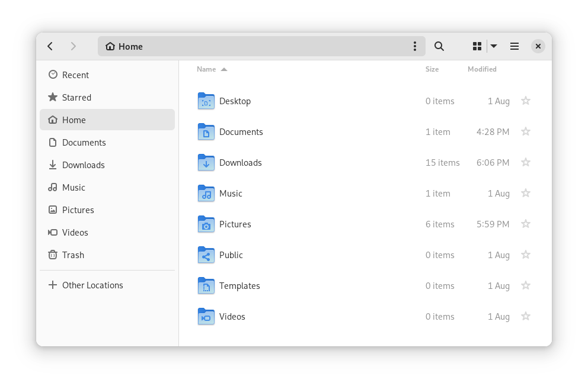This screenshot has height=386, width=588.
Task: Click the Downloads folder icon in list
Action: (x=206, y=163)
